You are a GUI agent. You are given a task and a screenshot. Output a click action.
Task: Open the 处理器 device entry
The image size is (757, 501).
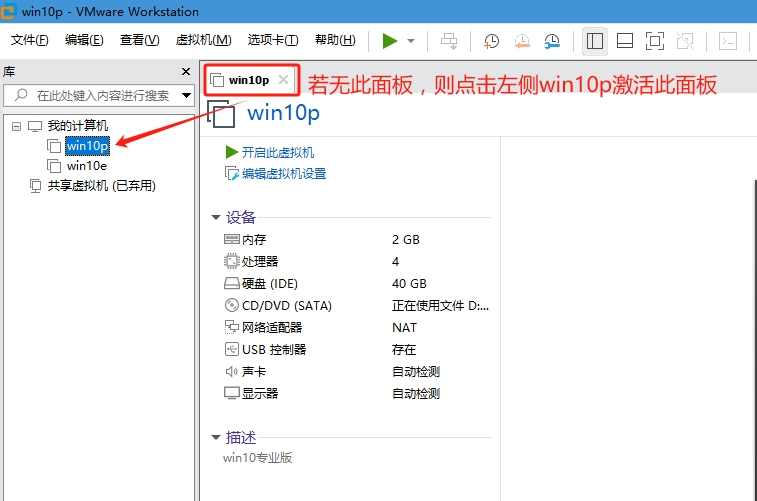coord(260,262)
